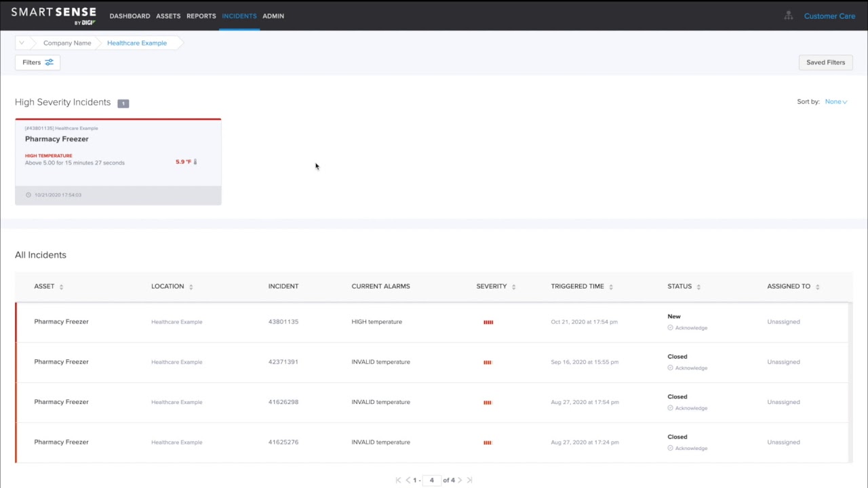Click the high severity incidents count badge

123,103
